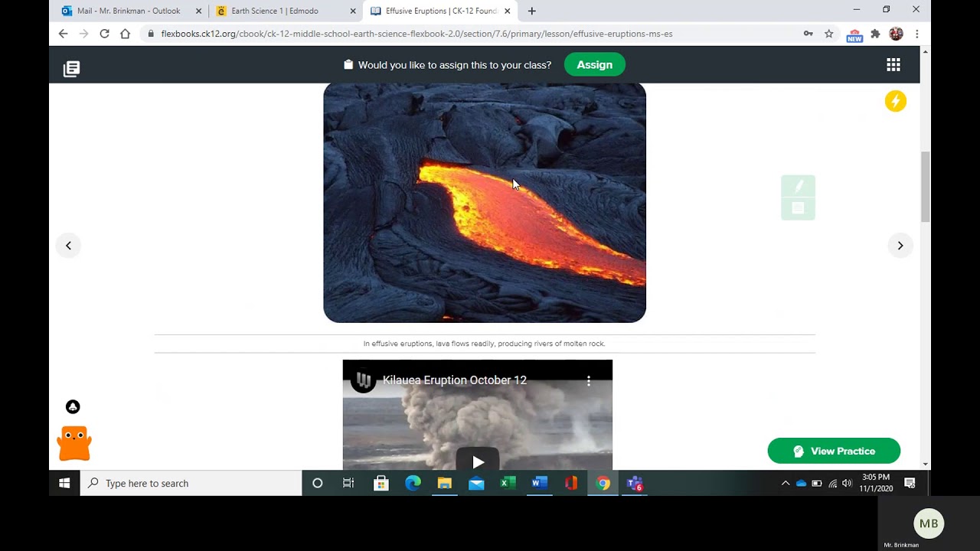Show hidden system tray icons
The image size is (980, 551).
pyautogui.click(x=785, y=483)
